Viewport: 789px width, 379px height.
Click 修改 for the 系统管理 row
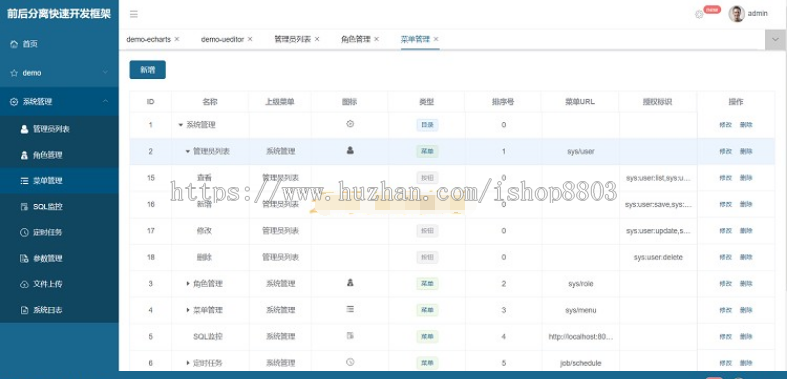tap(726, 125)
